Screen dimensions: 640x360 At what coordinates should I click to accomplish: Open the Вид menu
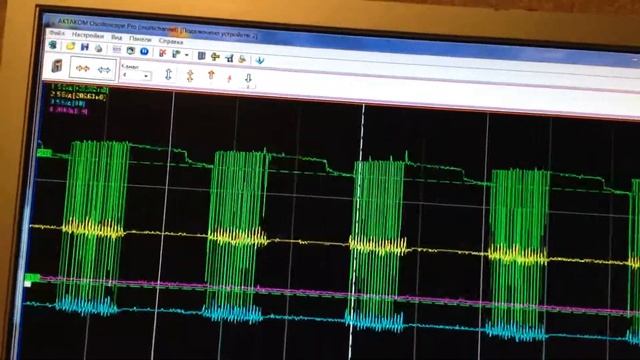(117, 37)
